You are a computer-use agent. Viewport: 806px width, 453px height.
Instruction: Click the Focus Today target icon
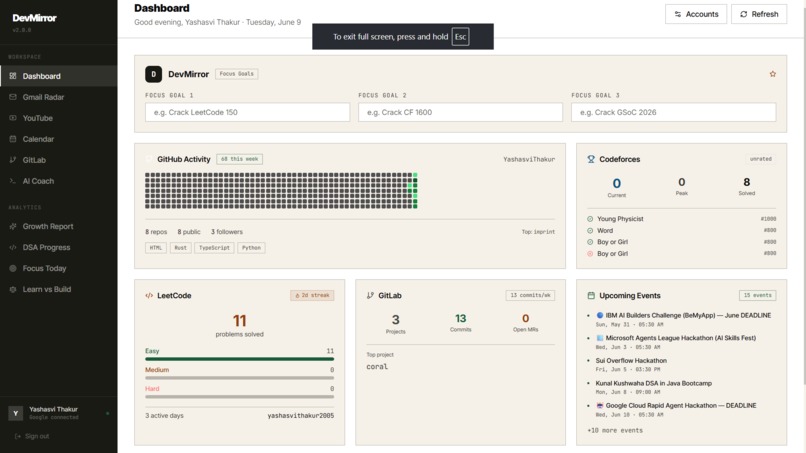click(x=13, y=268)
